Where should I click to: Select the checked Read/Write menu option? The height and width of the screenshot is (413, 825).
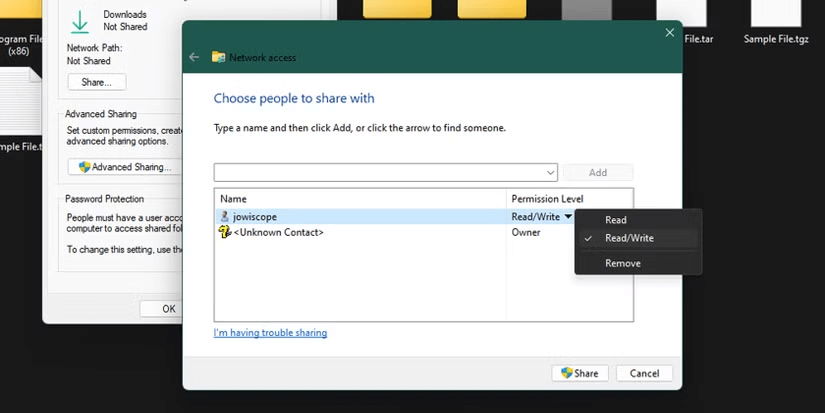click(x=629, y=238)
